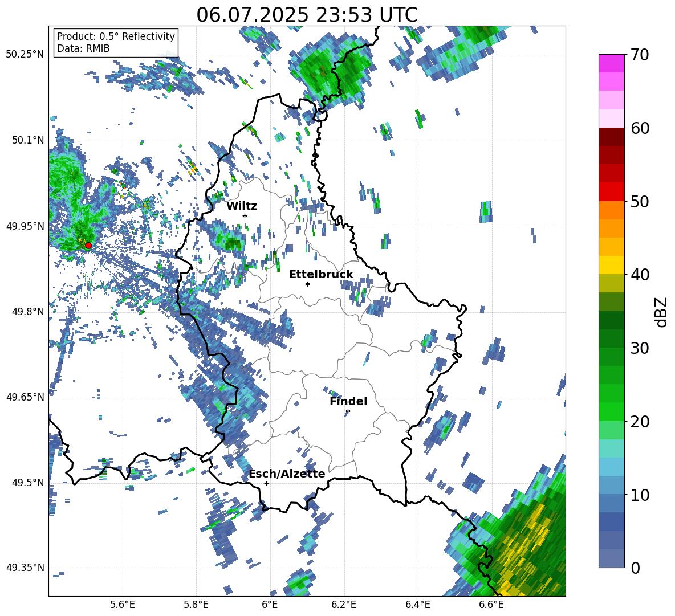Click the dark maroon colorbar swatch below 60

click(x=611, y=137)
